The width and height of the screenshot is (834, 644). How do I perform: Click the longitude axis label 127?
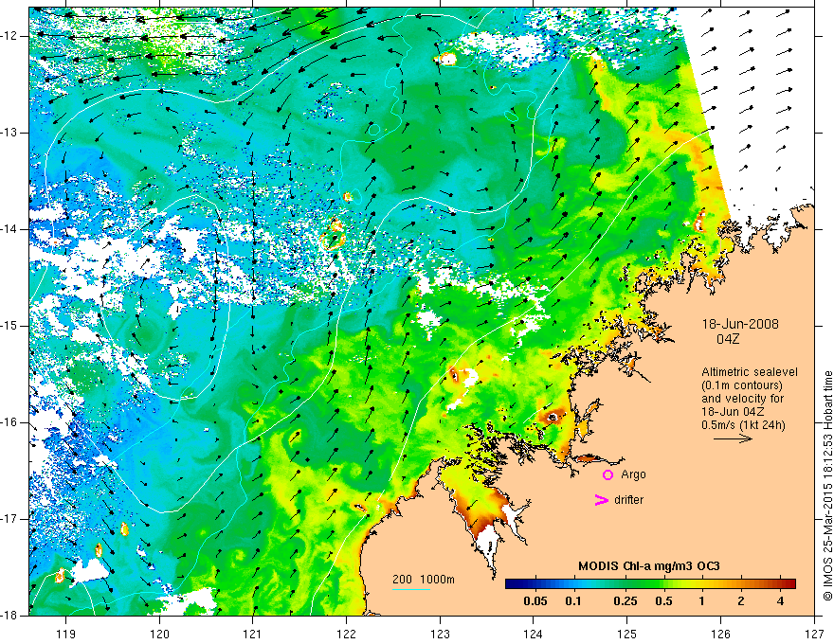pos(814,634)
